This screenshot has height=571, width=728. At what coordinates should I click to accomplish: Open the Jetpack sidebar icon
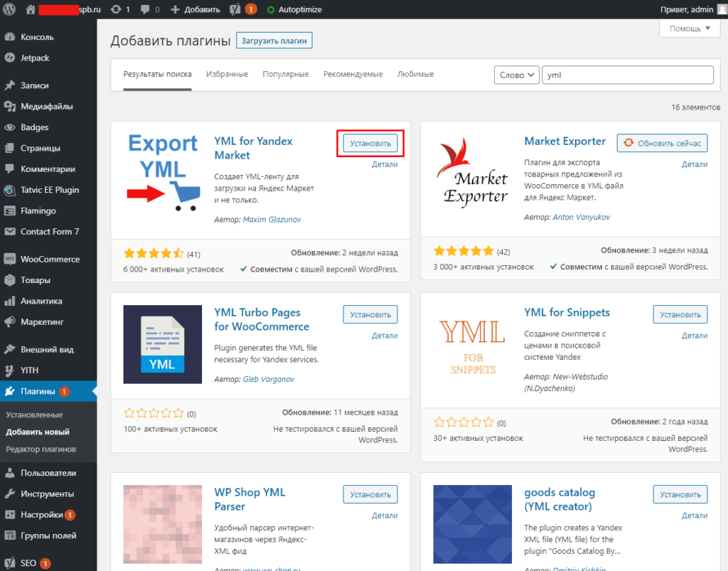[x=10, y=58]
